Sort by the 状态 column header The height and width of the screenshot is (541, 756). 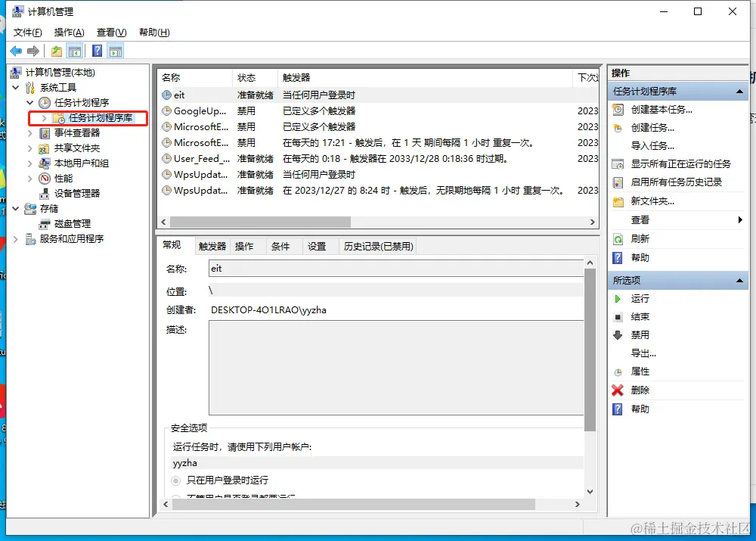255,78
